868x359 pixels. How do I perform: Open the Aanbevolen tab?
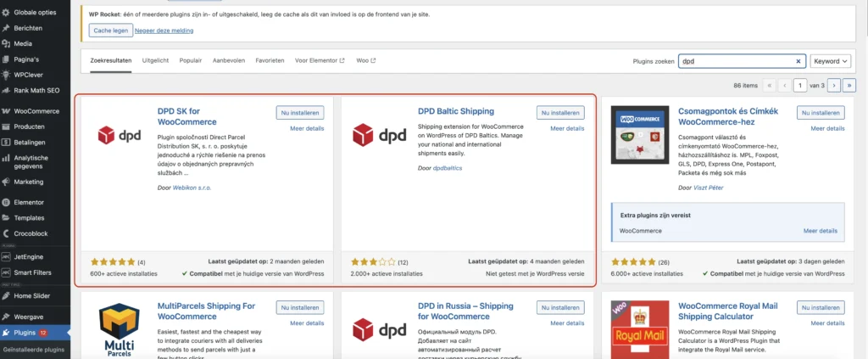coord(229,60)
